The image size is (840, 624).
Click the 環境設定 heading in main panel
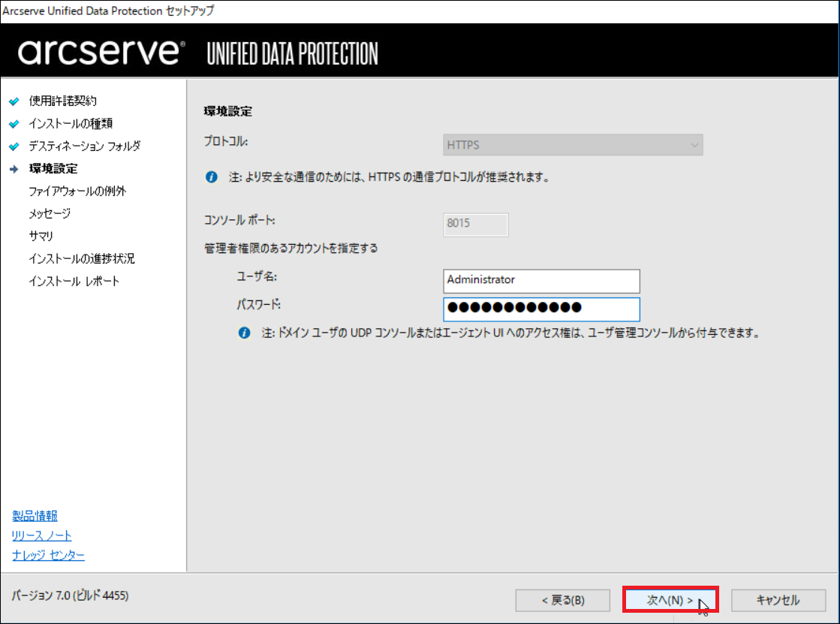coord(228,111)
